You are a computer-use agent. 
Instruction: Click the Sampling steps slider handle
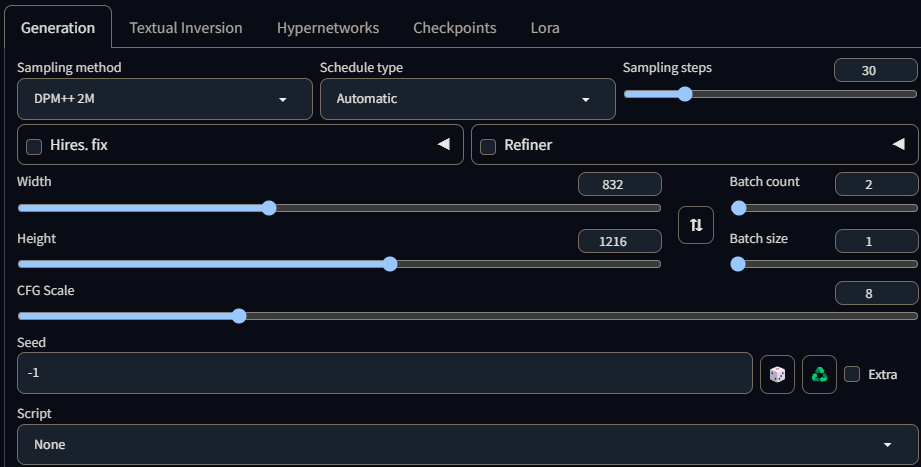[685, 94]
